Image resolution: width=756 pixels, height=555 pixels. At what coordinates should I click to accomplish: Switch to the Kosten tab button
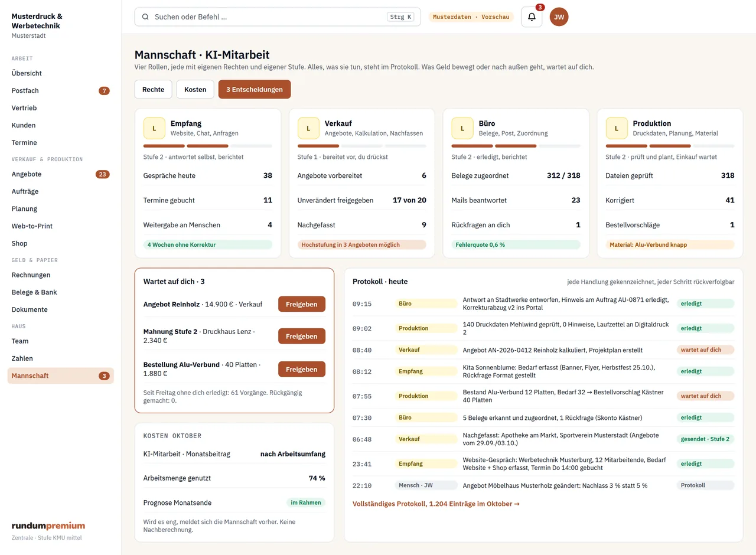(x=195, y=89)
